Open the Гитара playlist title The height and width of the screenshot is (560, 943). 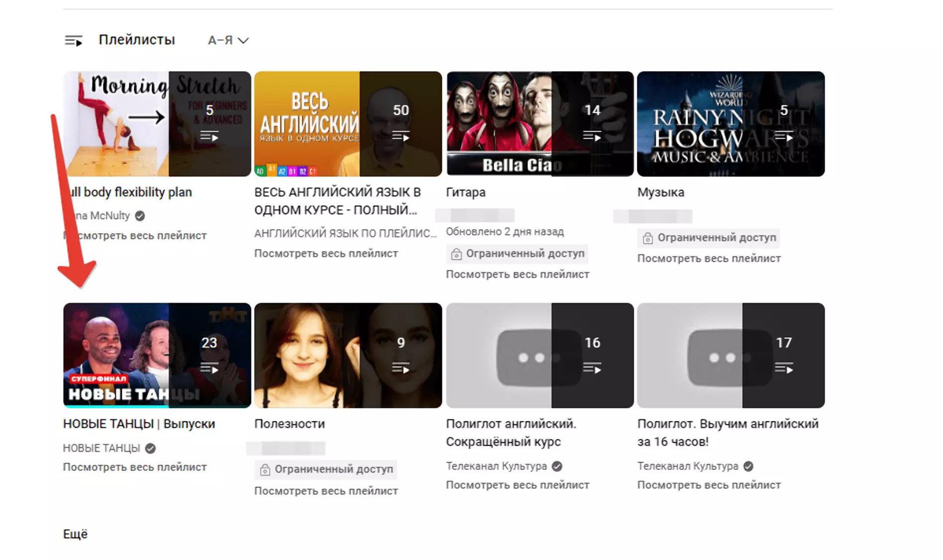click(466, 192)
